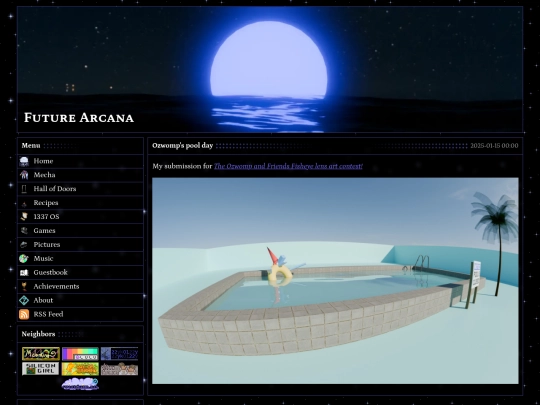540x405 pixels.
Task: Open the Ozwomp and Friends contest link
Action: (288, 166)
